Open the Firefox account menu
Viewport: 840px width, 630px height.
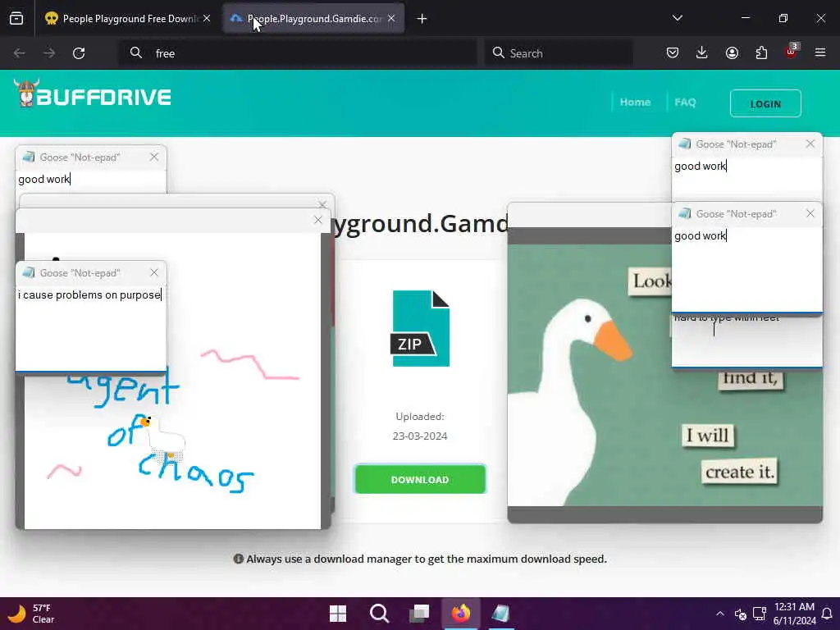click(732, 52)
